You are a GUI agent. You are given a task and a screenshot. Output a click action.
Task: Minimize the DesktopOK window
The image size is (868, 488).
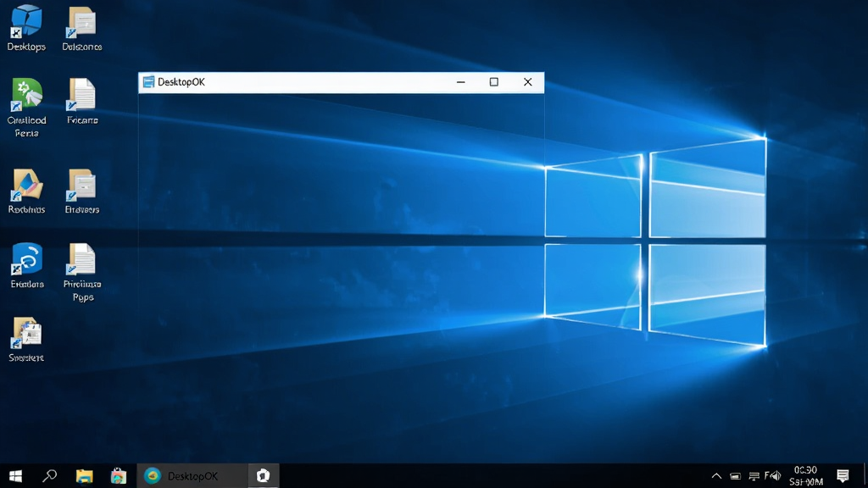click(x=460, y=82)
